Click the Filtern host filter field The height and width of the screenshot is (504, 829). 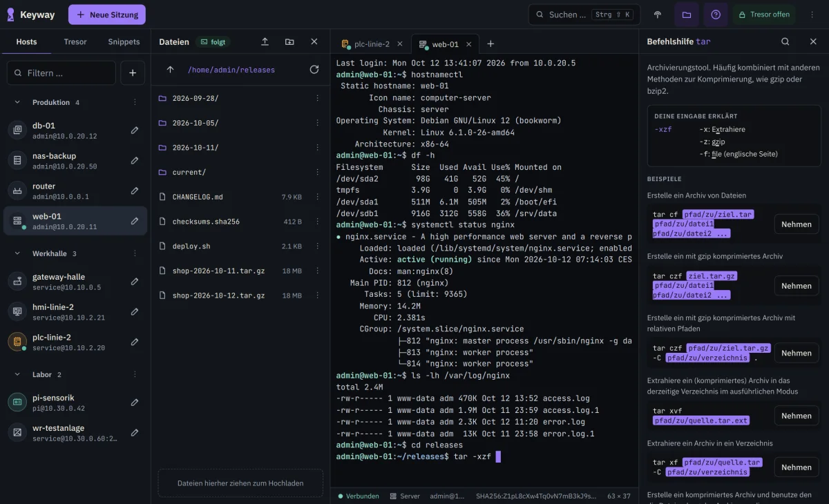61,72
